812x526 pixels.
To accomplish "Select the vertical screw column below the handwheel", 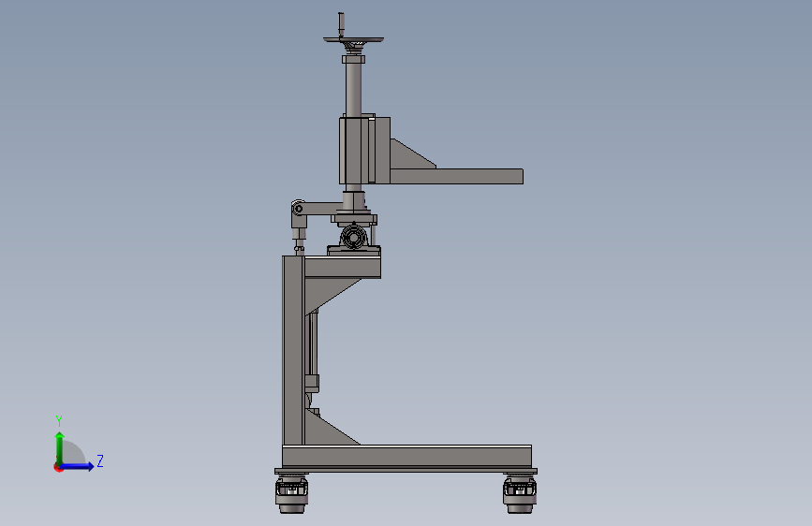I will [x=354, y=87].
